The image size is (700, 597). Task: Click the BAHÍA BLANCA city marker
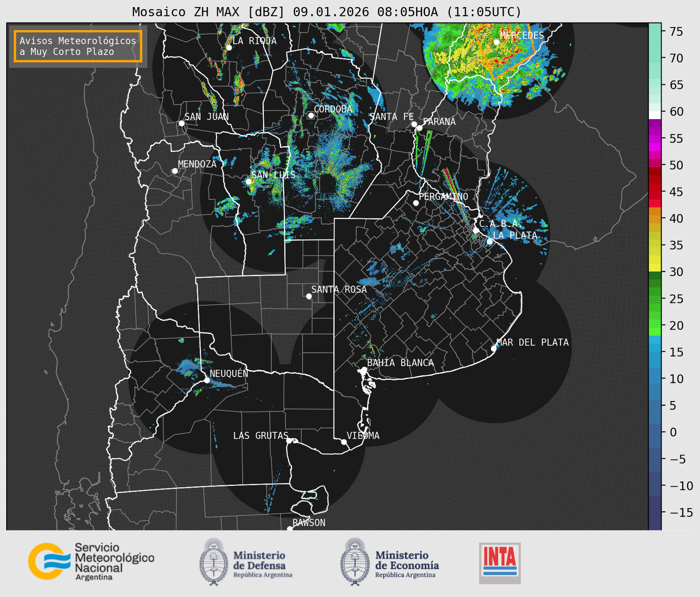point(364,369)
